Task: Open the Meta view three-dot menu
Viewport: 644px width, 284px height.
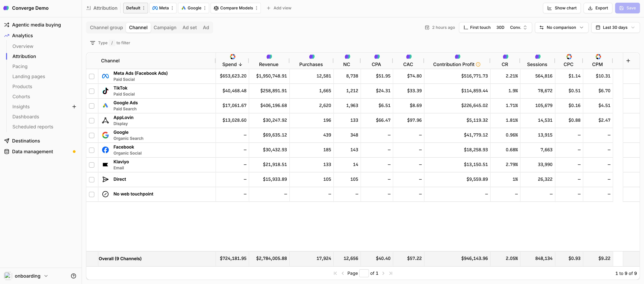Action: point(172,8)
